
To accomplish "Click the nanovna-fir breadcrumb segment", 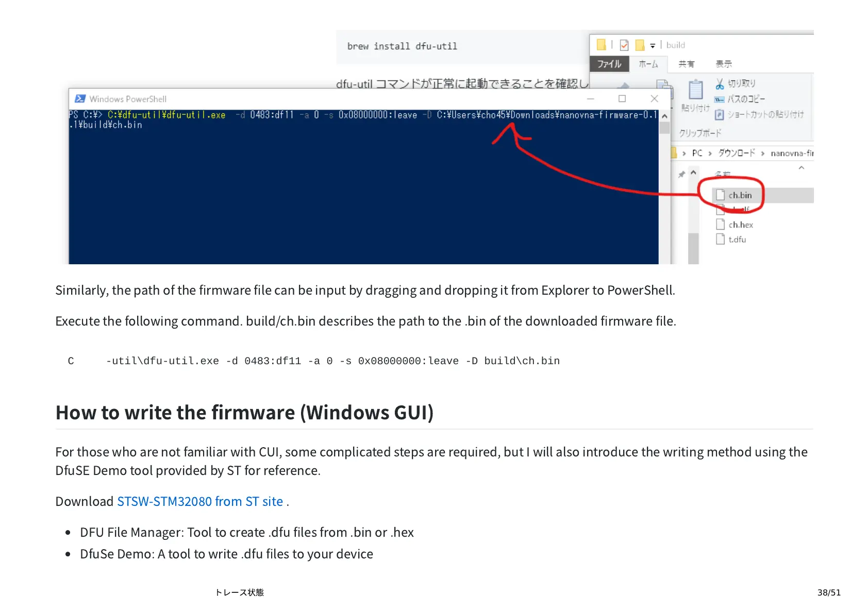I will click(x=792, y=153).
